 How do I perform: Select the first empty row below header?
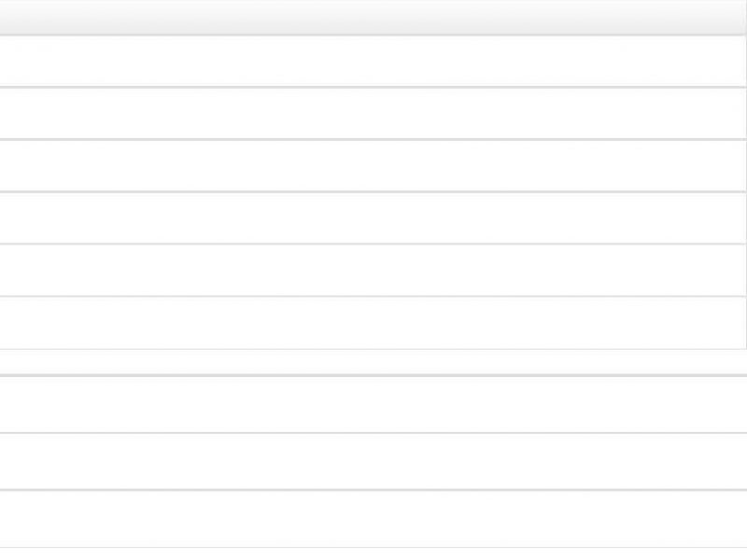[x=373, y=61]
